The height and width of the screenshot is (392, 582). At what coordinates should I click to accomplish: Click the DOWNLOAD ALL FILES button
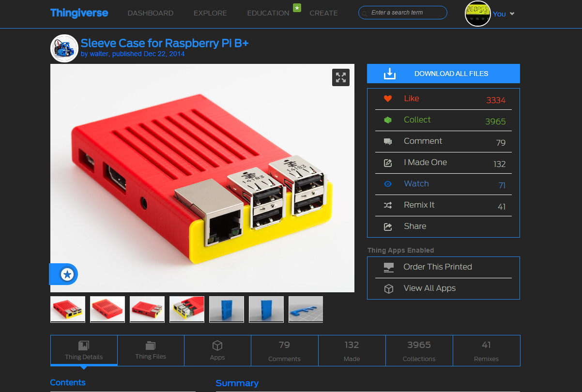click(451, 74)
